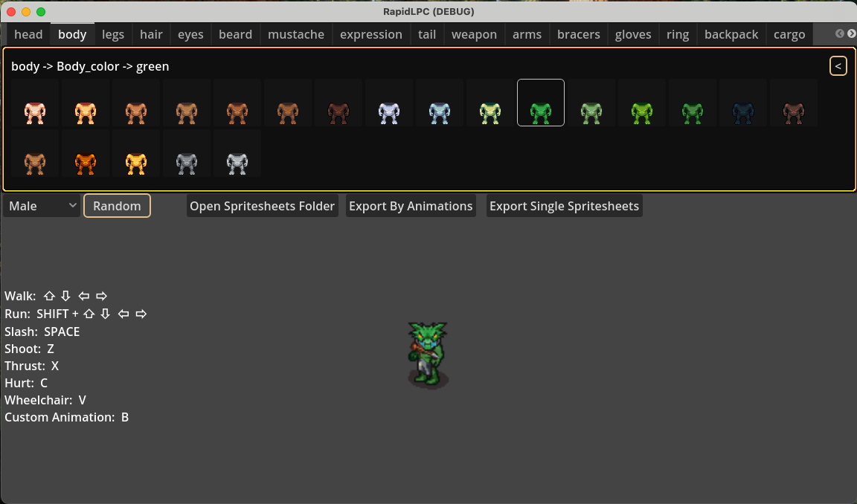Open the hair tab
This screenshot has height=504, width=857.
(x=152, y=34)
